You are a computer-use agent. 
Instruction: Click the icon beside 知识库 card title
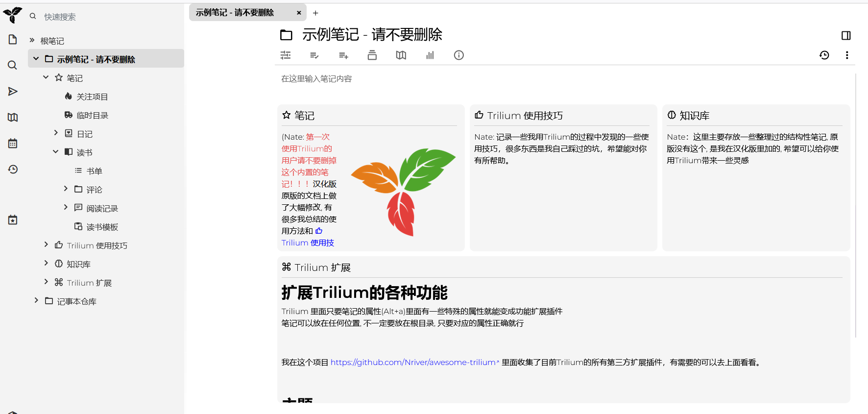[672, 115]
